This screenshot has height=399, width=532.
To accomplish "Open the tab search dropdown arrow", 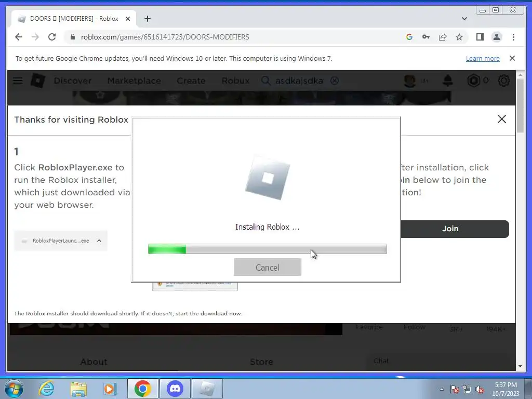I will pos(464,19).
